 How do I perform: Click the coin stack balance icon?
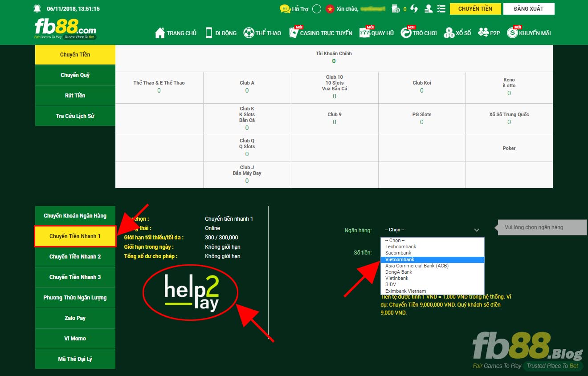coord(396,9)
